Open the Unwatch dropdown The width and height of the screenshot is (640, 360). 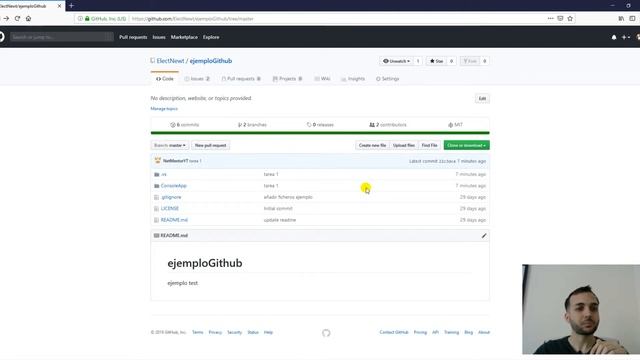click(396, 61)
